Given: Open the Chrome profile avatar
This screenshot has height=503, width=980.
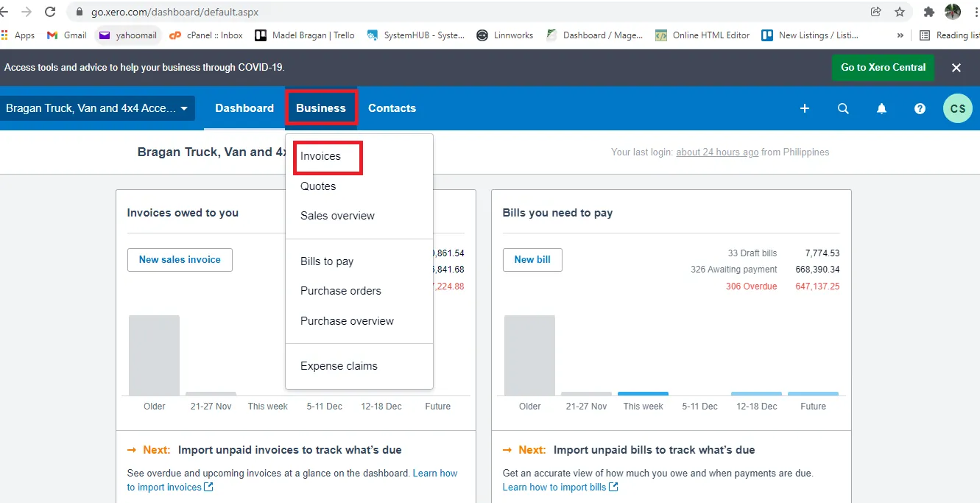Looking at the screenshot, I should [953, 12].
